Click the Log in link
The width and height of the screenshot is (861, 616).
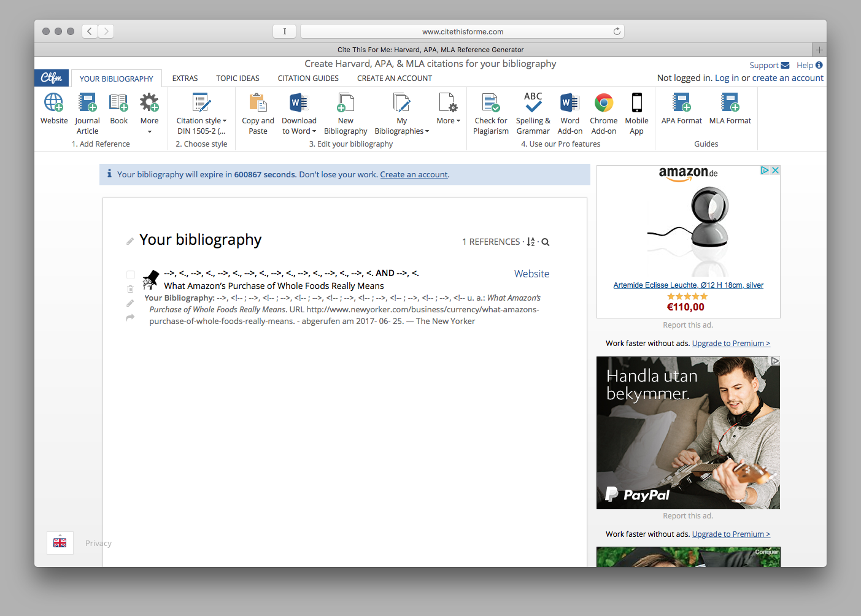click(x=727, y=78)
